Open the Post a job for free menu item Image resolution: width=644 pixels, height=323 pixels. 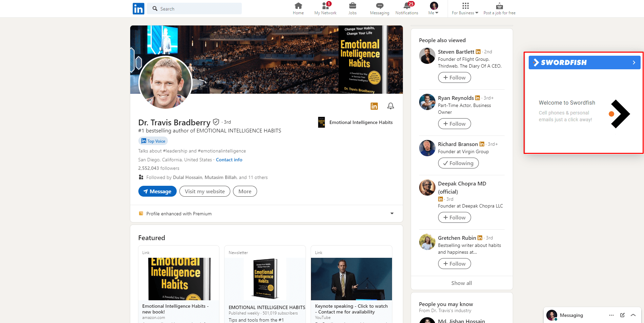click(x=499, y=8)
